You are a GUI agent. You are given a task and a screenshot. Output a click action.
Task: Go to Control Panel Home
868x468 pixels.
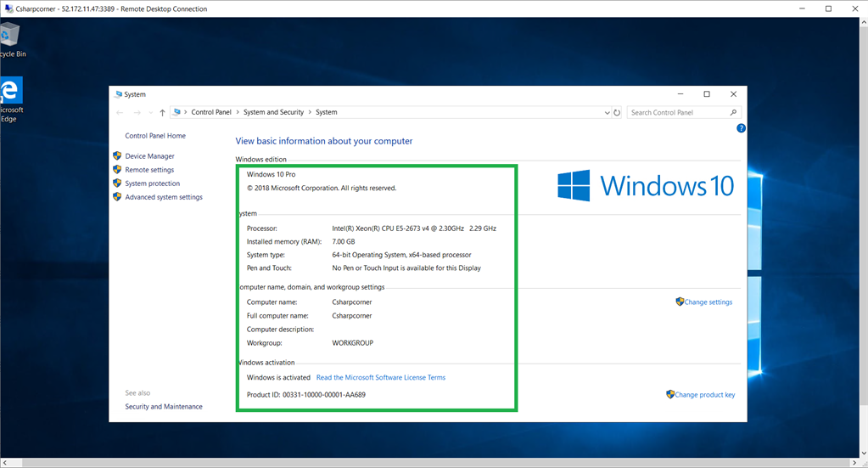pos(155,136)
